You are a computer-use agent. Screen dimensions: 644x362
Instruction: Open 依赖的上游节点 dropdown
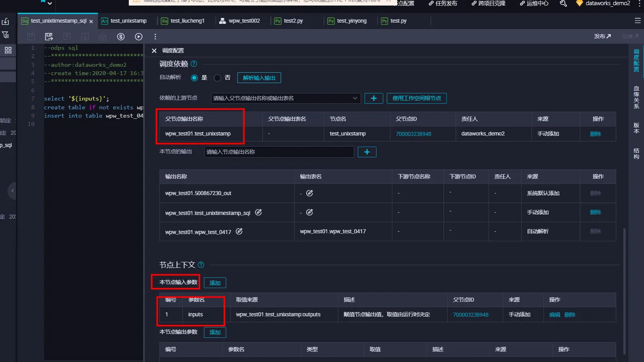click(x=285, y=98)
